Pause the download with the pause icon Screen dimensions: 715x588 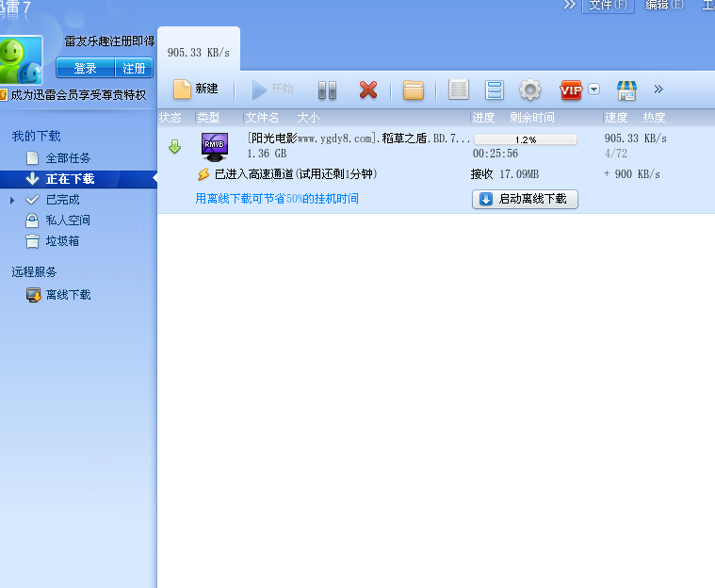(x=327, y=90)
